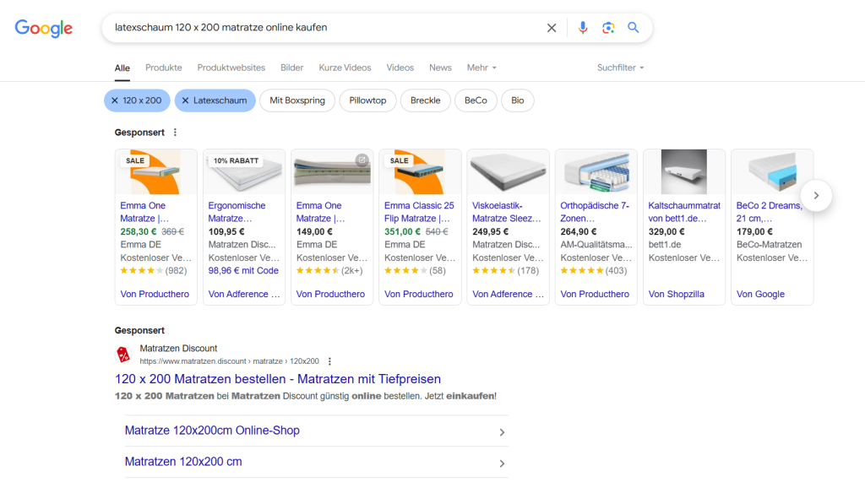865x504 pixels.
Task: Click the magnifying glass search button
Action: (634, 28)
